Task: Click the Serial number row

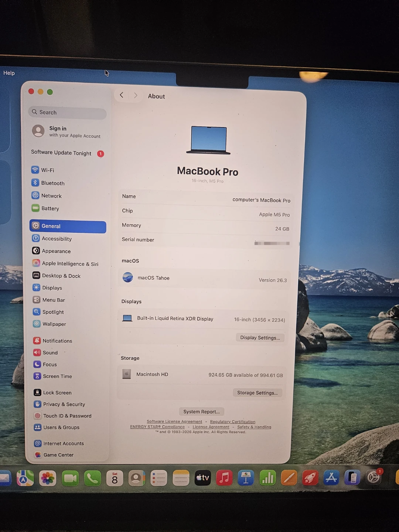Action: [205, 241]
